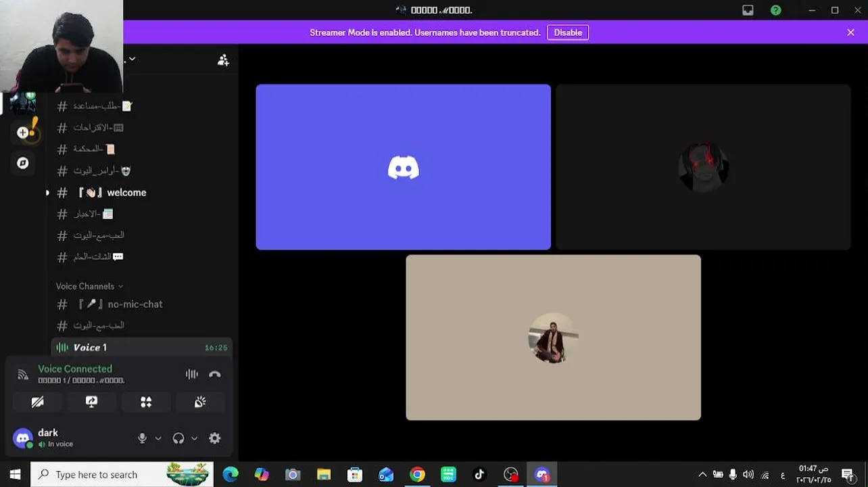Focus the dark participant video tile
This screenshot has height=487, width=868.
[703, 167]
